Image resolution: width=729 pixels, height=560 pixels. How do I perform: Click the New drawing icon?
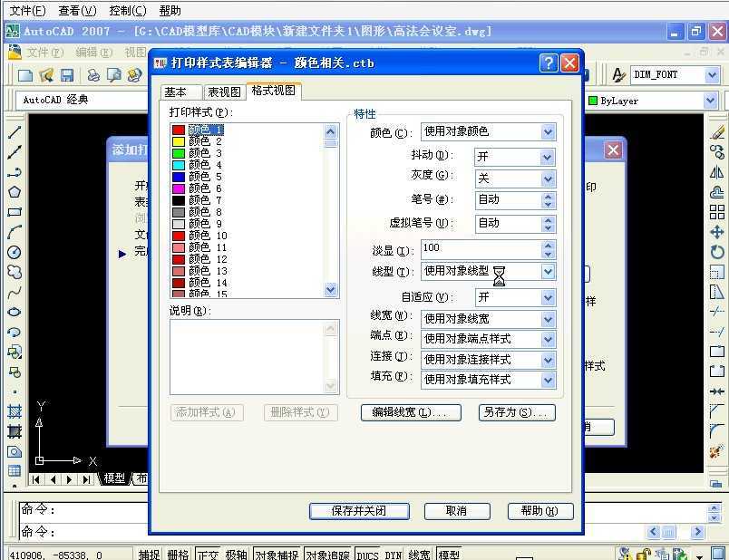pyautogui.click(x=25, y=75)
